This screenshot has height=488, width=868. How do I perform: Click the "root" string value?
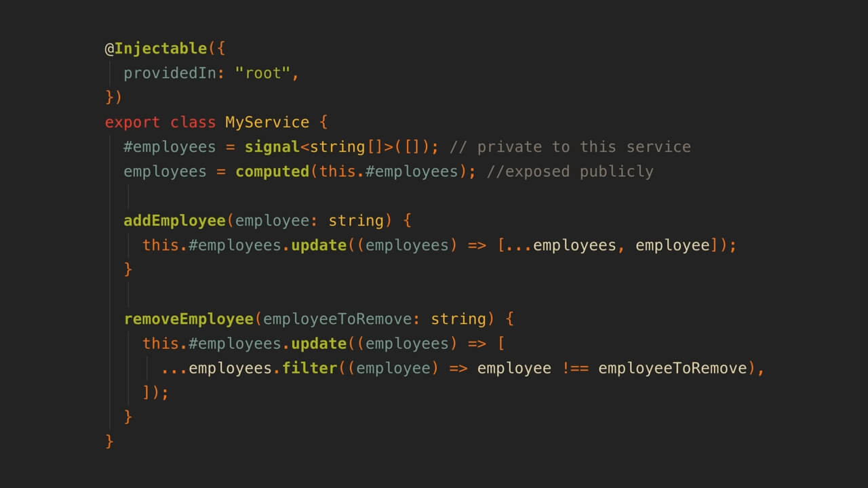262,73
